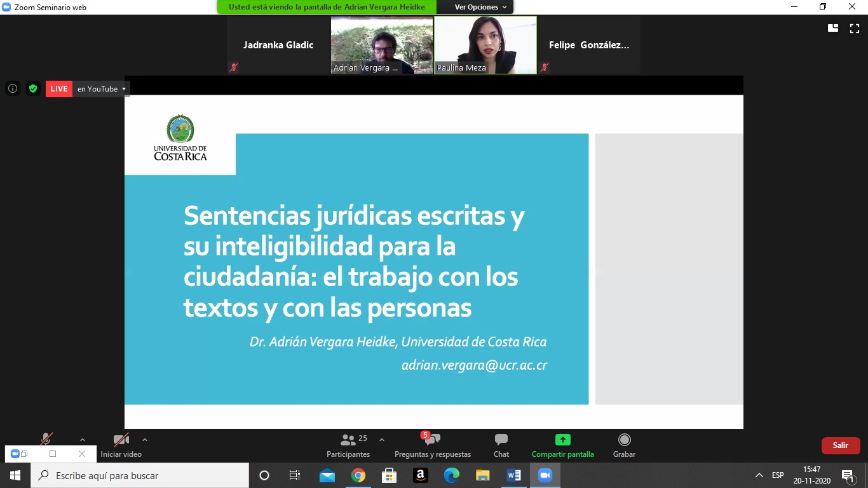Turn on camera with Iniciar video
The height and width of the screenshot is (488, 868).
(x=121, y=445)
